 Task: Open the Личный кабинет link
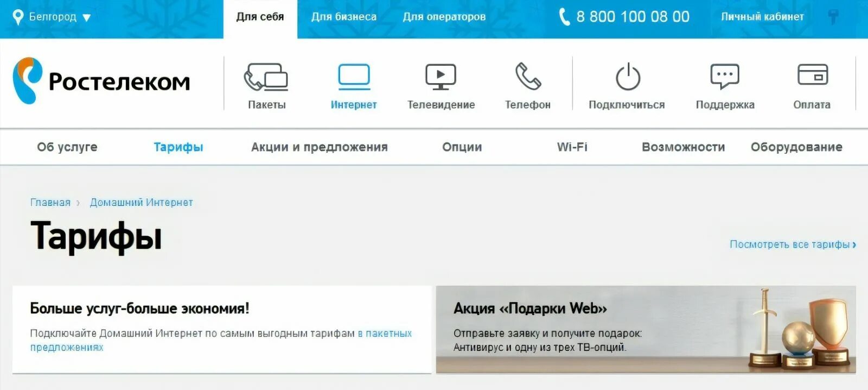click(x=762, y=17)
